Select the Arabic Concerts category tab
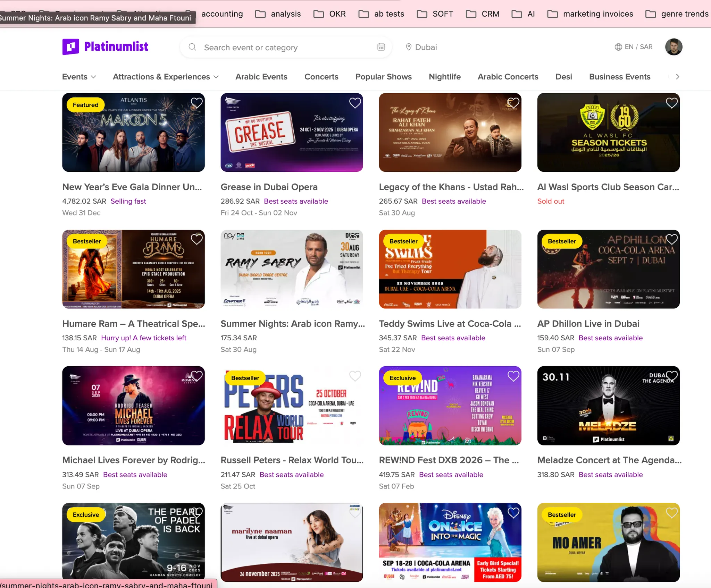711x588 pixels. [x=508, y=77]
